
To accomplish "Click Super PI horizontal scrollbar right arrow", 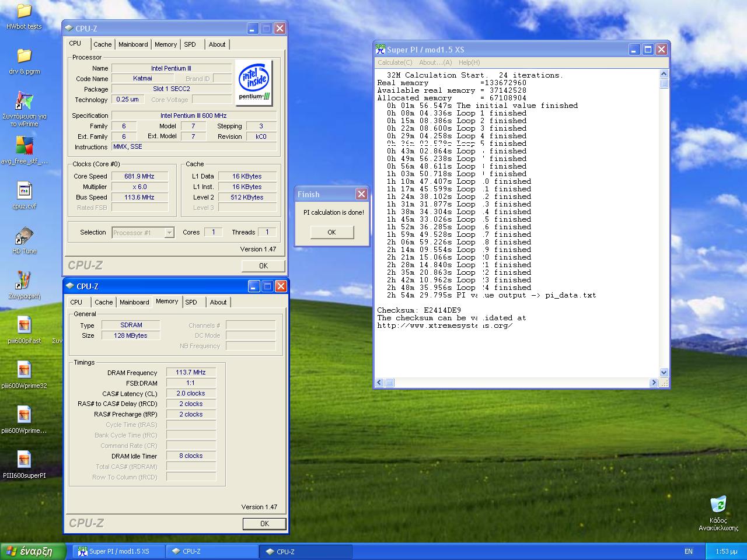I will point(653,383).
